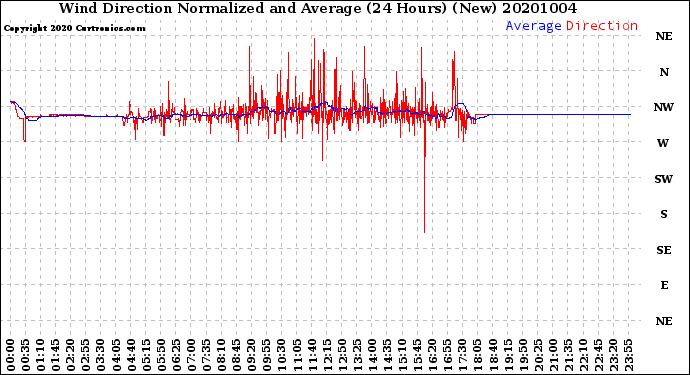Click the 03:30 time label
The height and width of the screenshot is (375, 690).
click(101, 355)
